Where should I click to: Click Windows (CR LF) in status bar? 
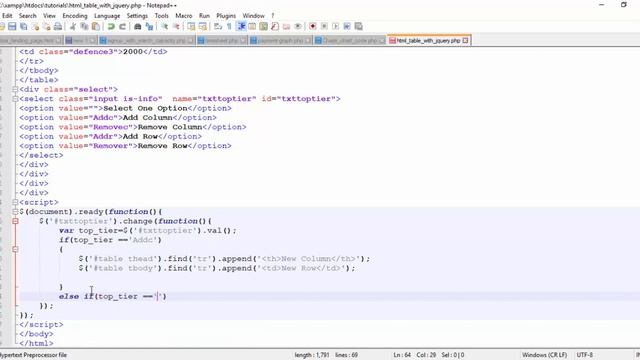tap(544, 355)
